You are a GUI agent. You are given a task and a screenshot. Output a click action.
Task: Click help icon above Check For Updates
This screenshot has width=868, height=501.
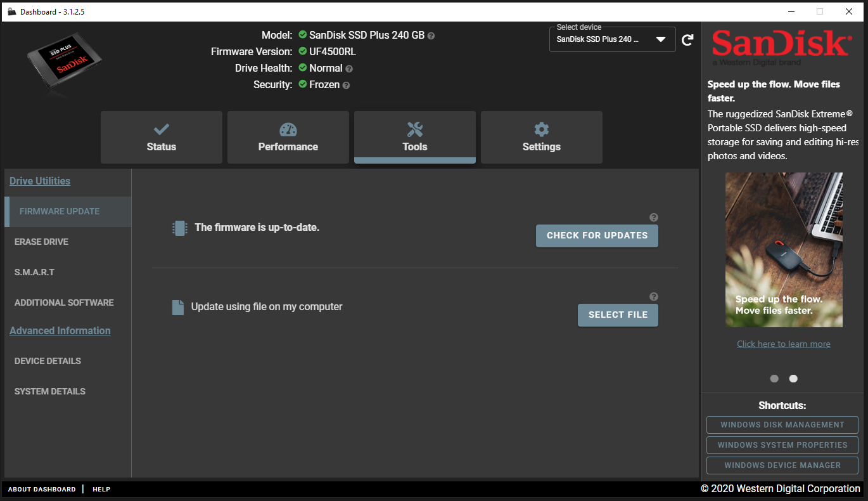point(654,218)
